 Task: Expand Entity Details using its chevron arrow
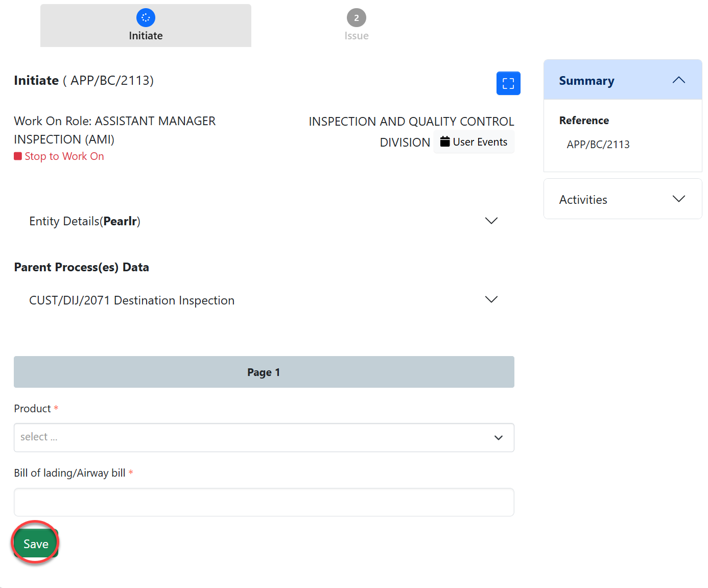click(491, 221)
